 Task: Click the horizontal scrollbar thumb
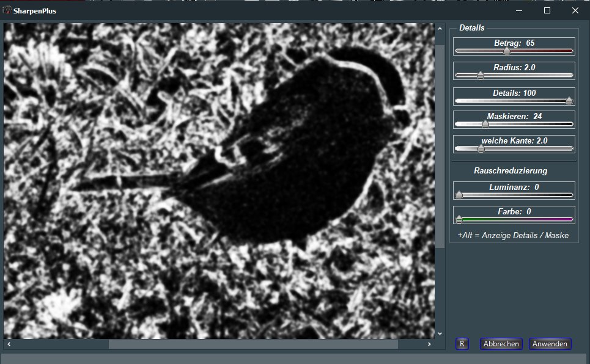click(x=253, y=344)
